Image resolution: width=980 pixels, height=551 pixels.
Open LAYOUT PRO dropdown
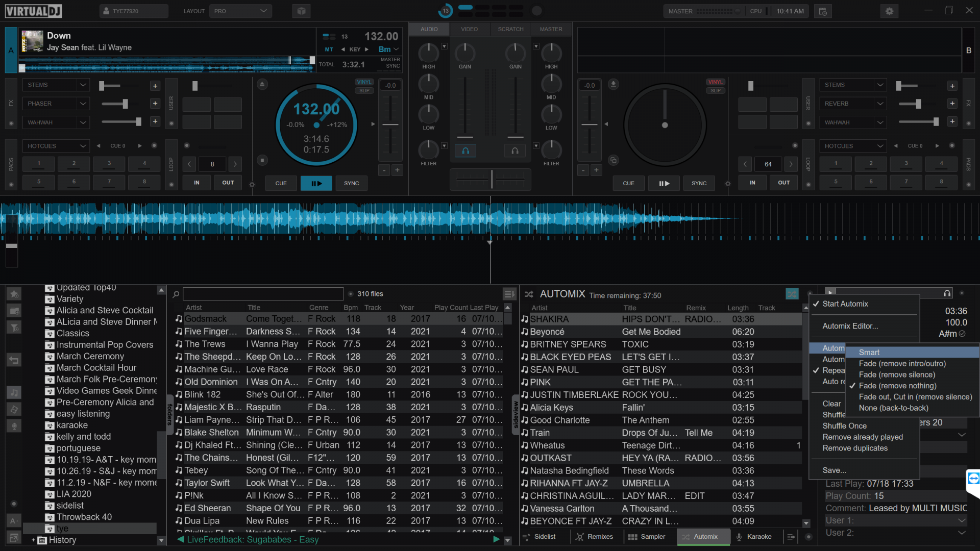pos(240,11)
